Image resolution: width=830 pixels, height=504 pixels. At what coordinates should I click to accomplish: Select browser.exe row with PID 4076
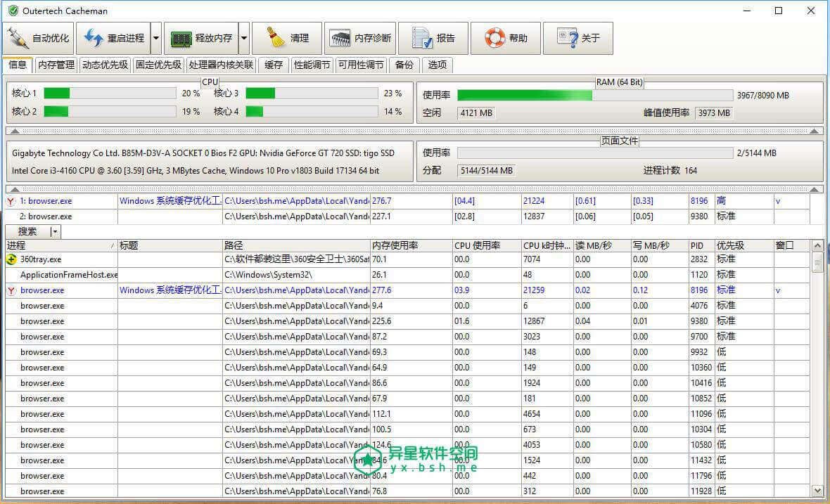coord(407,306)
